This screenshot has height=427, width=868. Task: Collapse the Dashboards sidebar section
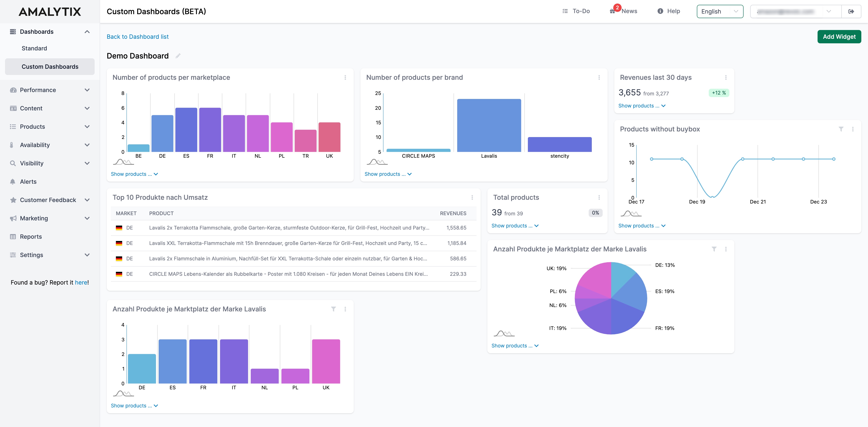[87, 32]
